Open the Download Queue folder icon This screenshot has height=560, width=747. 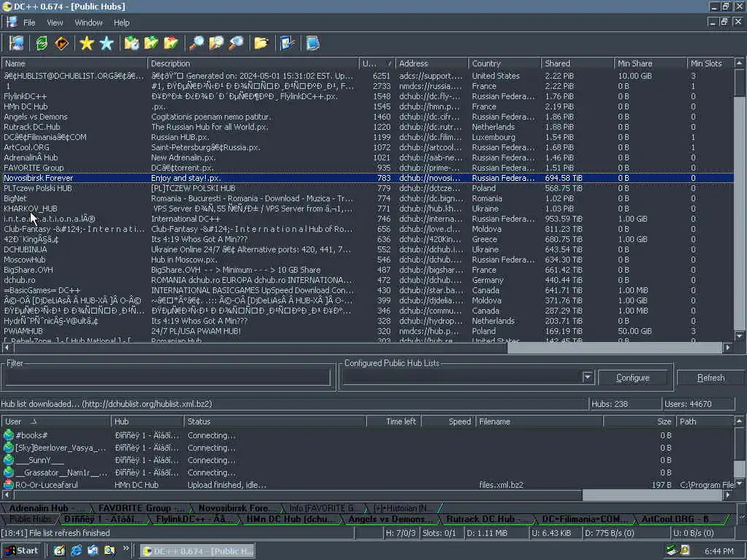pyautogui.click(x=131, y=43)
